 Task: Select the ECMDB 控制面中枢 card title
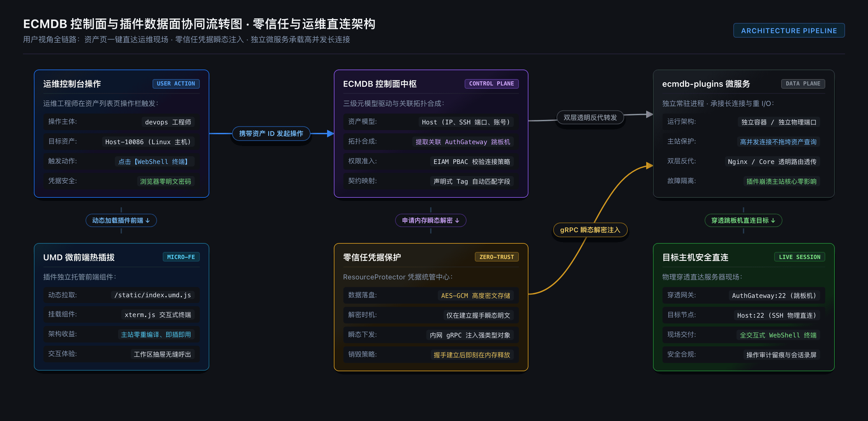(380, 84)
